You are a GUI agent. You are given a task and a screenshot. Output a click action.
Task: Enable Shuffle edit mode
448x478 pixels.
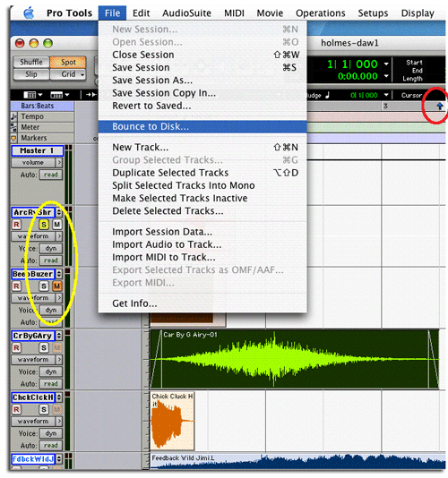[x=31, y=62]
